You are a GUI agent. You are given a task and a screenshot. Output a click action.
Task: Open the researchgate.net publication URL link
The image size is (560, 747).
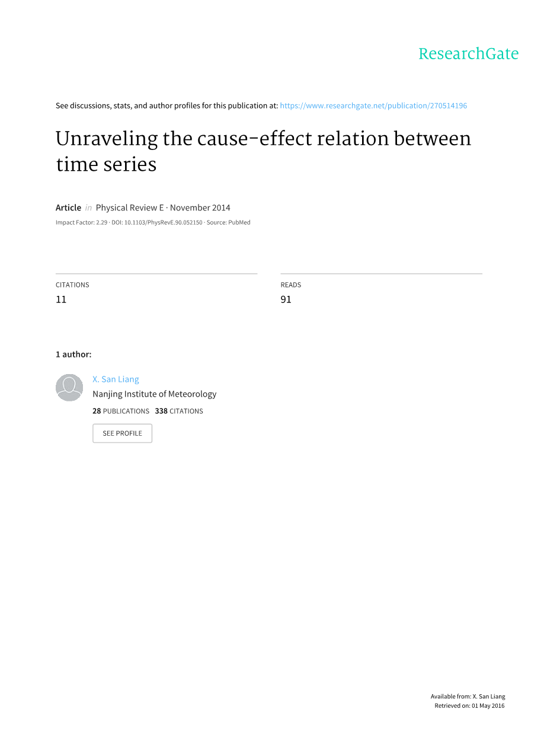coord(373,106)
